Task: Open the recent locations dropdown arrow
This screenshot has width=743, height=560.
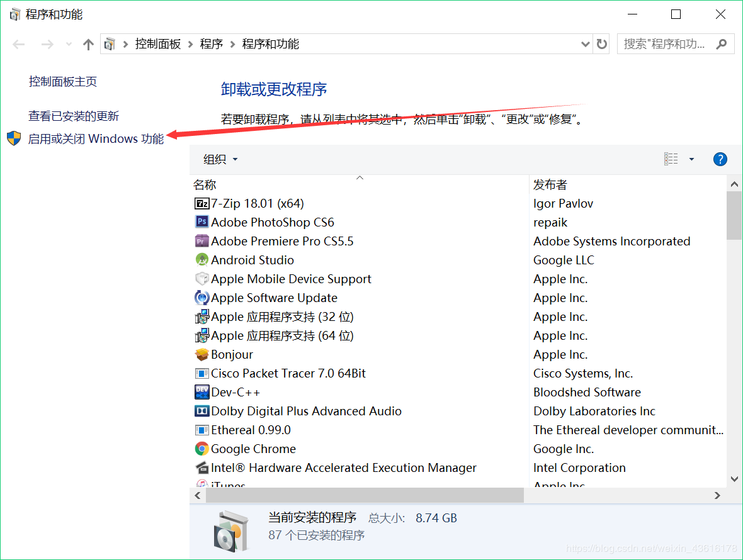Action: [69, 45]
